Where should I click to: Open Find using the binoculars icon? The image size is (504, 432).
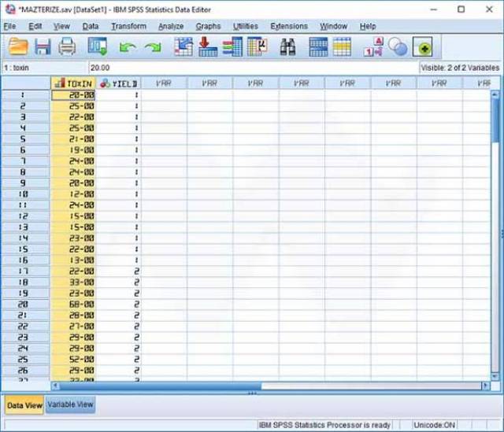287,47
